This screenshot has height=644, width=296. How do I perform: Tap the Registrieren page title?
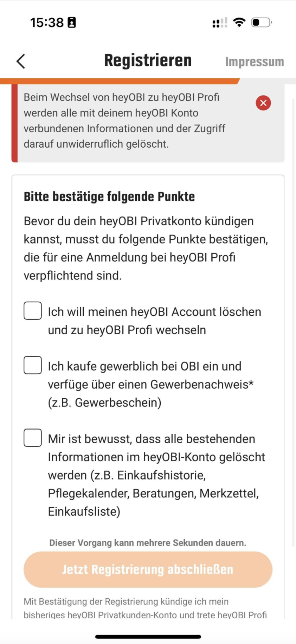[148, 60]
